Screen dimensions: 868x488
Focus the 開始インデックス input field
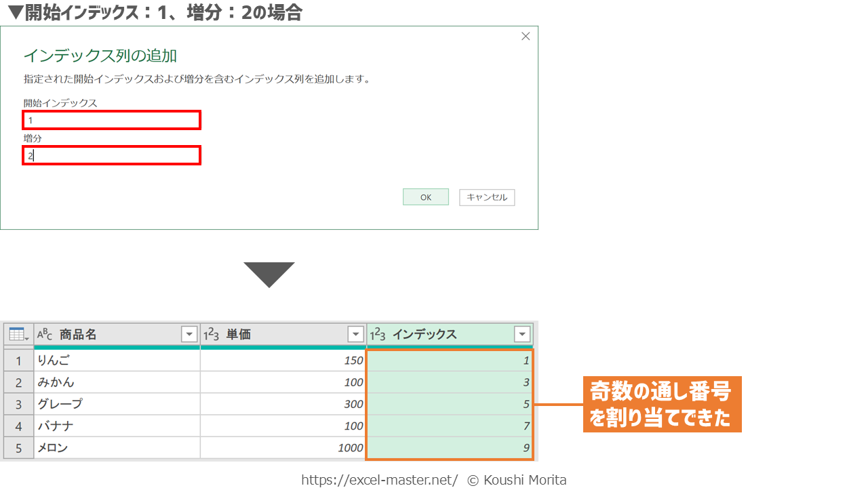point(112,121)
